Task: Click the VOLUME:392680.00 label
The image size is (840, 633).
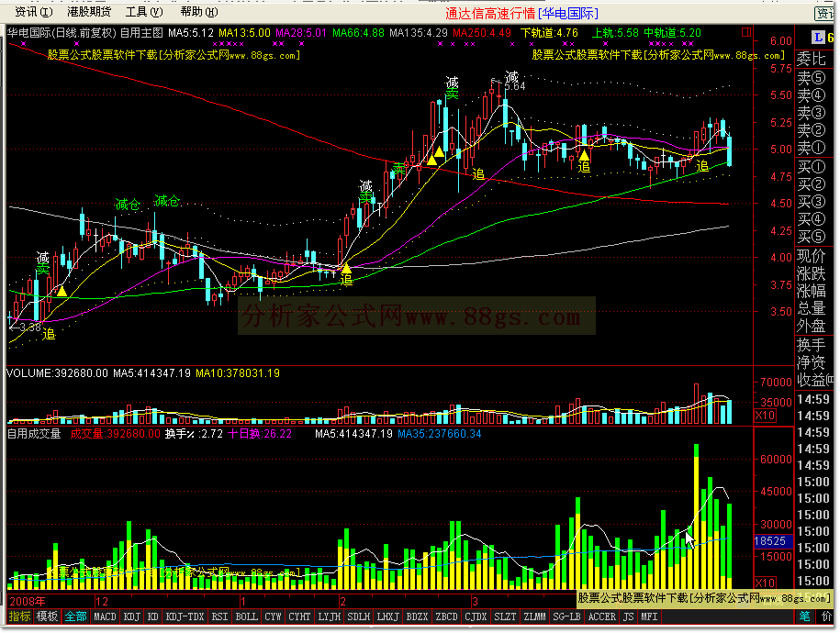Action: pos(57,372)
